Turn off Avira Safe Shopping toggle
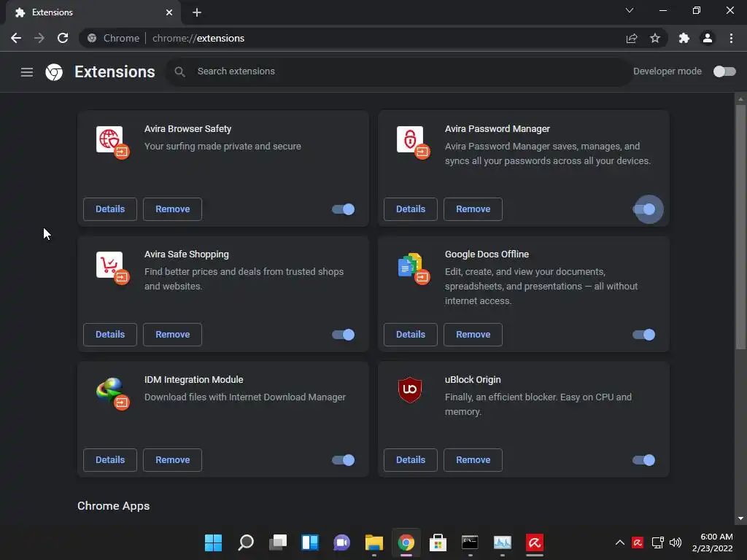This screenshot has width=747, height=560. [x=343, y=335]
